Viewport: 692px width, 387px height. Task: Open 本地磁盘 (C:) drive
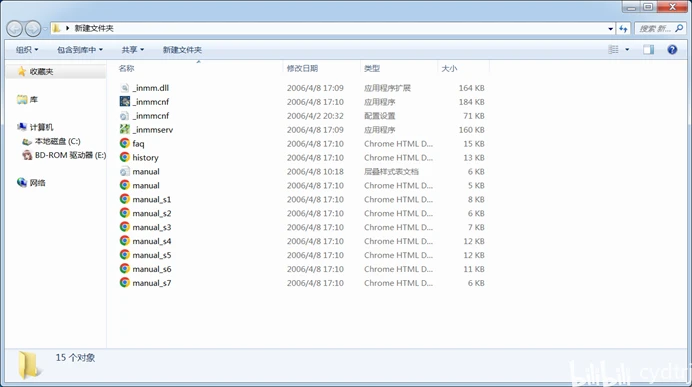click(x=57, y=141)
